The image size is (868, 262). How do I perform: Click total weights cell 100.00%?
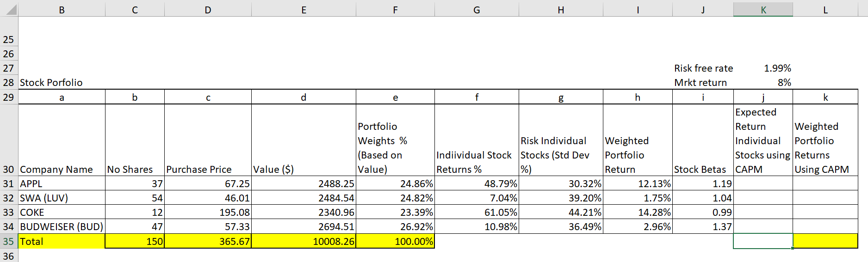pos(396,241)
